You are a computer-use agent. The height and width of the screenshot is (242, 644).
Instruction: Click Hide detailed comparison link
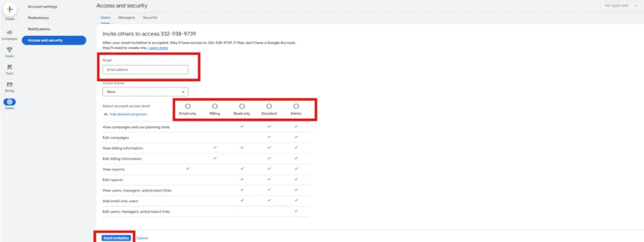pyautogui.click(x=128, y=114)
